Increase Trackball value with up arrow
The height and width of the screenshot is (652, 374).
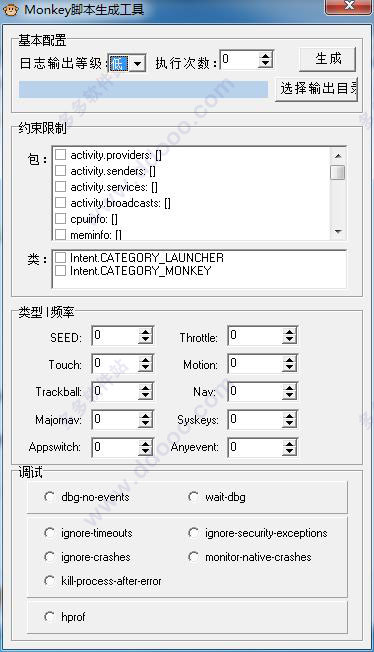(x=145, y=387)
